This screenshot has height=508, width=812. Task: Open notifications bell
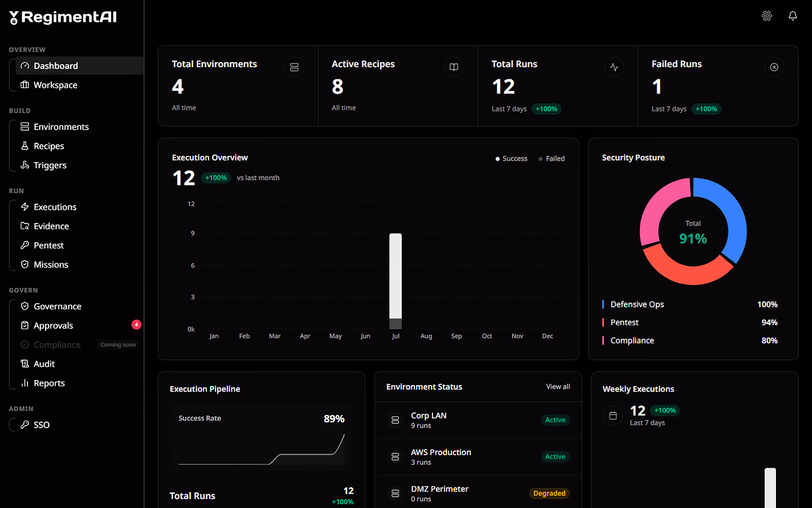(x=793, y=16)
